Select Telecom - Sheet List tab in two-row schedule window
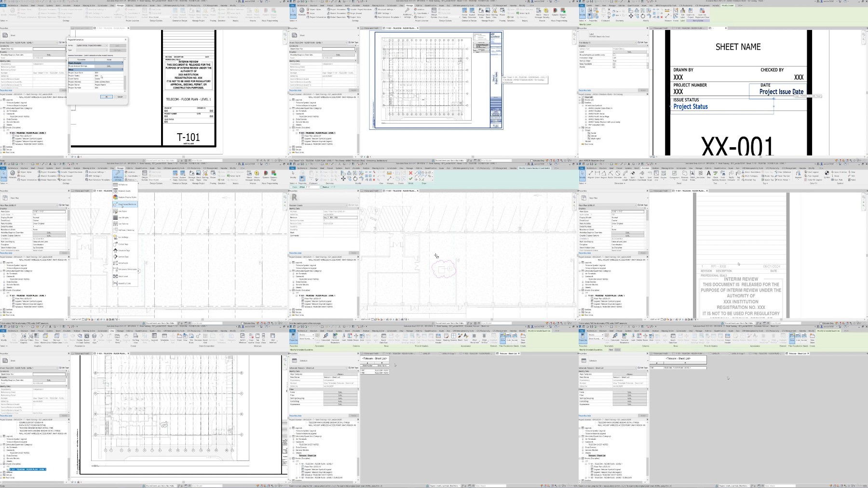 pos(508,353)
